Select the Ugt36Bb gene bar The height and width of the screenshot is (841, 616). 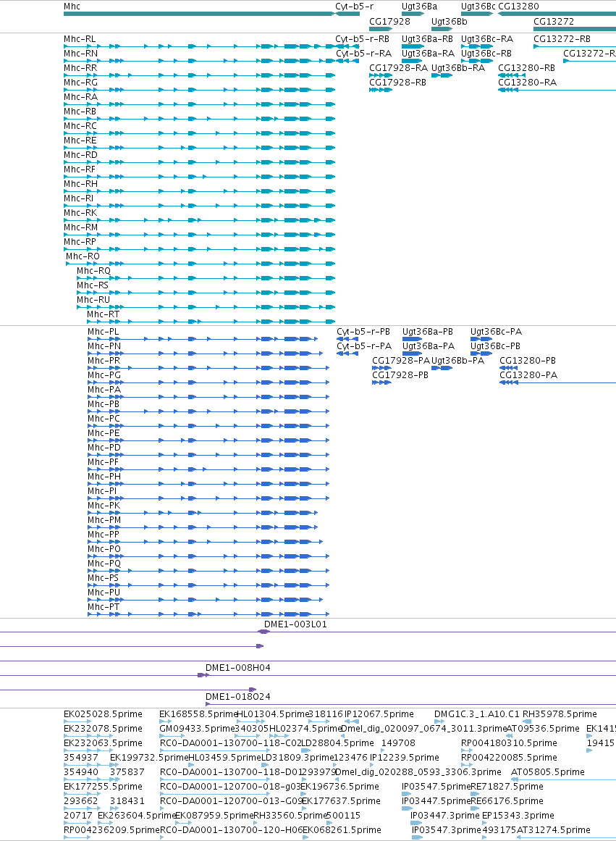442,28
